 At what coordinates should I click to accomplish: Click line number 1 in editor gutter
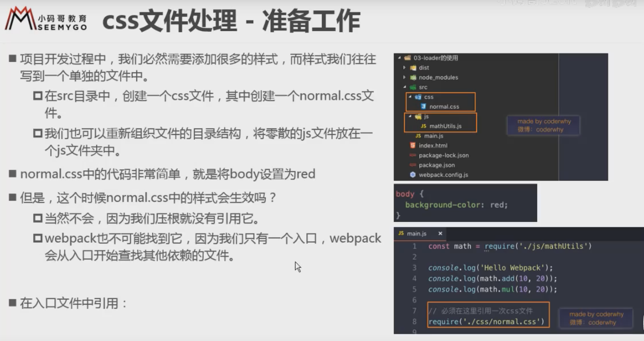(x=414, y=246)
